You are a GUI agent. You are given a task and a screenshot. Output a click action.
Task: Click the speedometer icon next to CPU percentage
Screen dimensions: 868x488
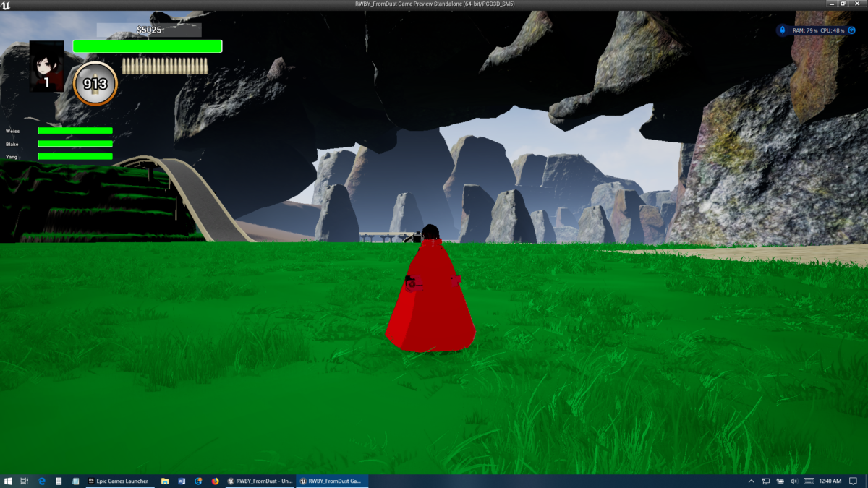tap(852, 30)
